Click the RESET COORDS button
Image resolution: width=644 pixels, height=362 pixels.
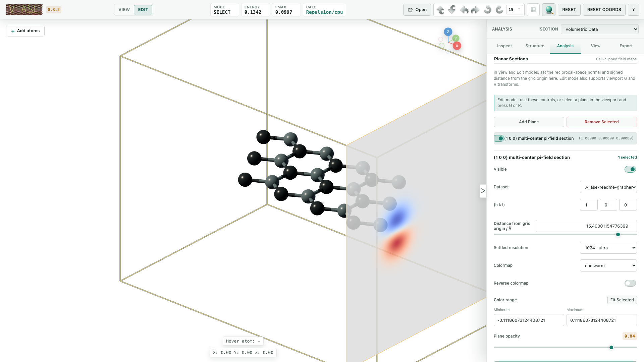click(604, 10)
